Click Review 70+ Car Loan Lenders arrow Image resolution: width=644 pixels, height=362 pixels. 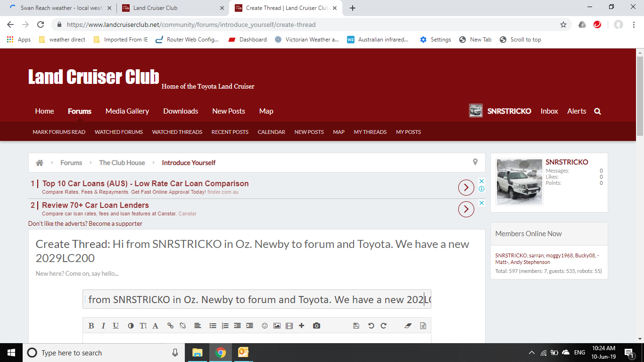click(x=466, y=209)
